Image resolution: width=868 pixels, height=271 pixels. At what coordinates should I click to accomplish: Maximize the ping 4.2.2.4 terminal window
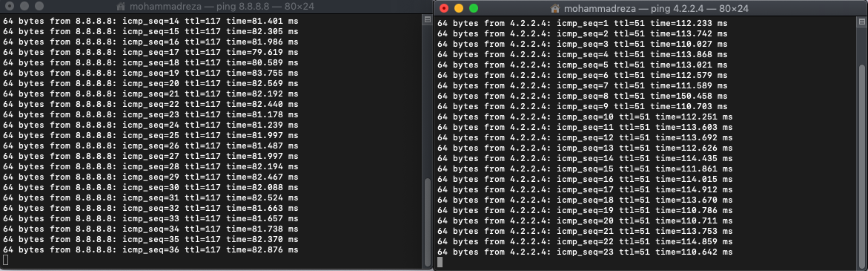click(474, 8)
